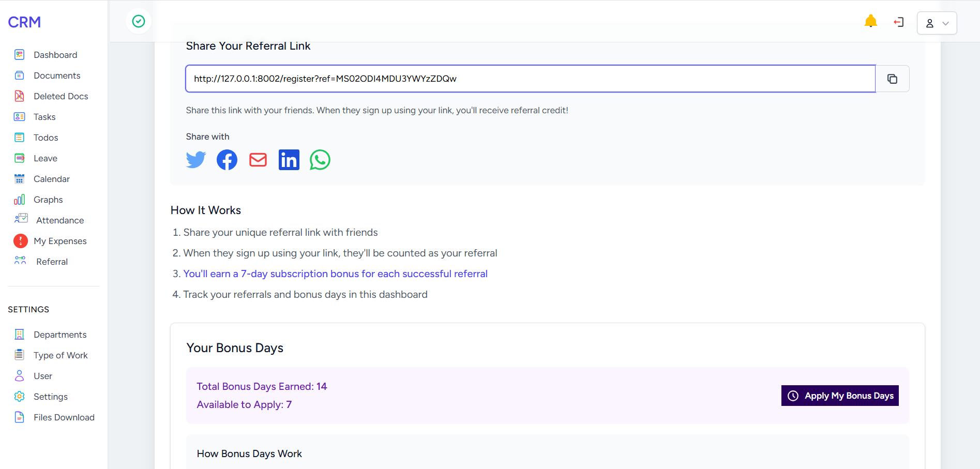Click Apply My Bonus Days button
The height and width of the screenshot is (469, 980).
pyautogui.click(x=840, y=396)
